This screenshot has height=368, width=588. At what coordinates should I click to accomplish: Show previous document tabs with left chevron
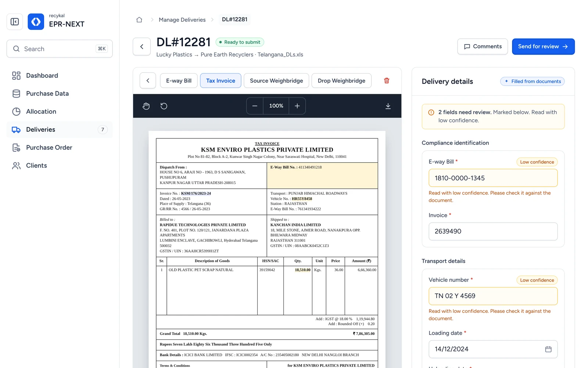148,81
